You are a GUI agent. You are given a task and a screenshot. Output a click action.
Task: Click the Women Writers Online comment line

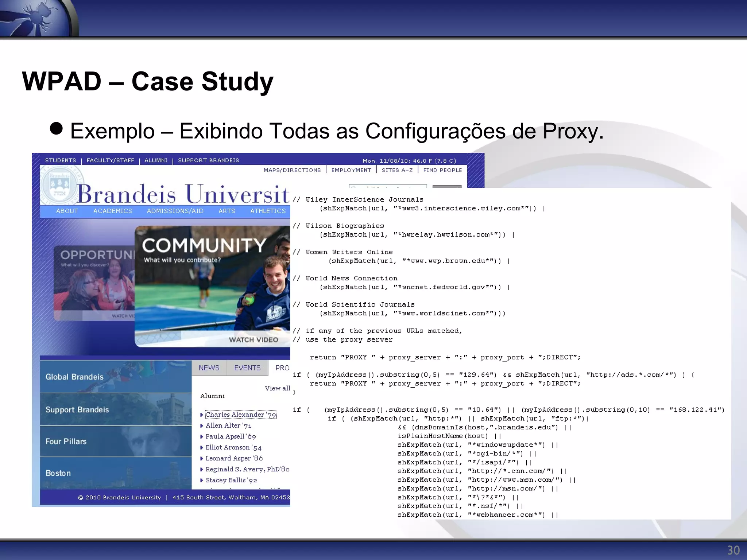click(342, 252)
